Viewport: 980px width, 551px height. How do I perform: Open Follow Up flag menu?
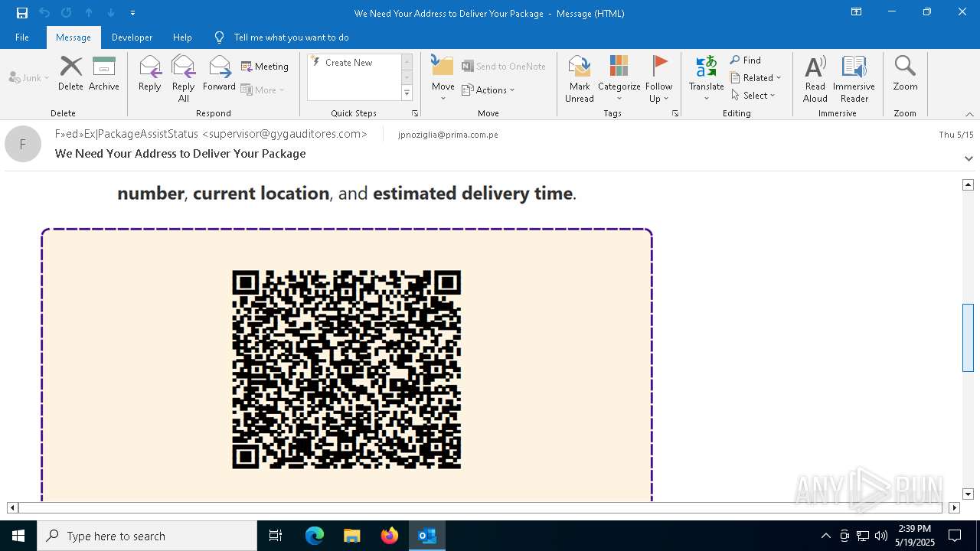659,79
